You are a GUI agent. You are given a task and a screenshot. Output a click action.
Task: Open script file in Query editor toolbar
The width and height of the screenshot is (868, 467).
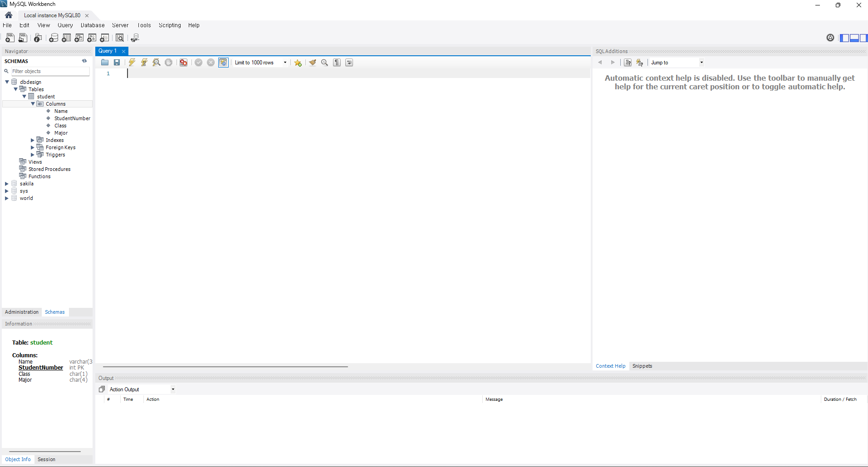click(105, 63)
